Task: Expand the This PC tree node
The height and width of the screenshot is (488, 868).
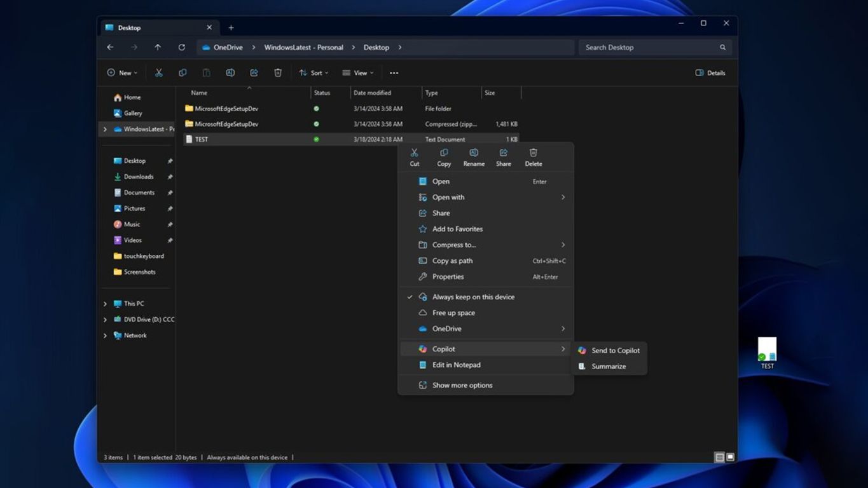Action: (x=106, y=304)
